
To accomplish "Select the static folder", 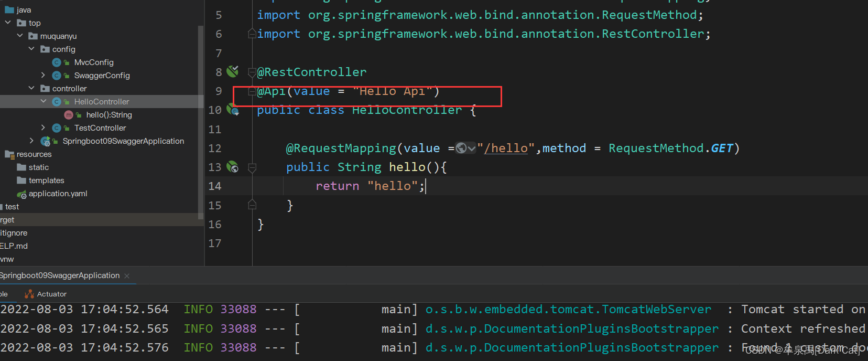I will tap(39, 167).
